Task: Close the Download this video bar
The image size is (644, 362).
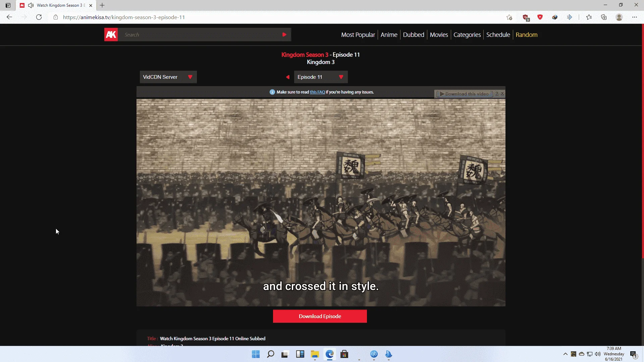Action: pos(502,94)
